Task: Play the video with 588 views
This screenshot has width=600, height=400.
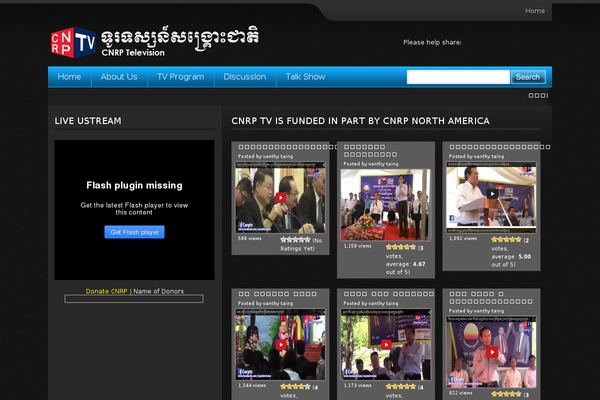Action: click(280, 198)
